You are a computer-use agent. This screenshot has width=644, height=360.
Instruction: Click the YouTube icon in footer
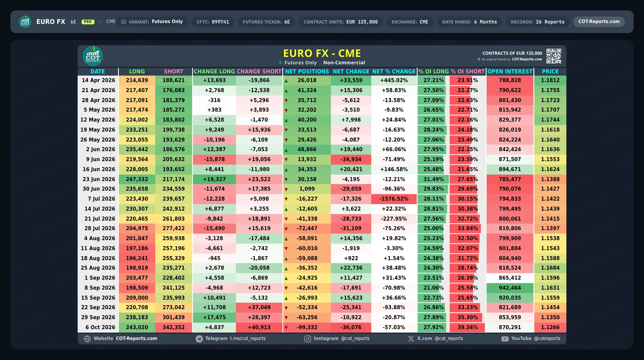(505, 339)
